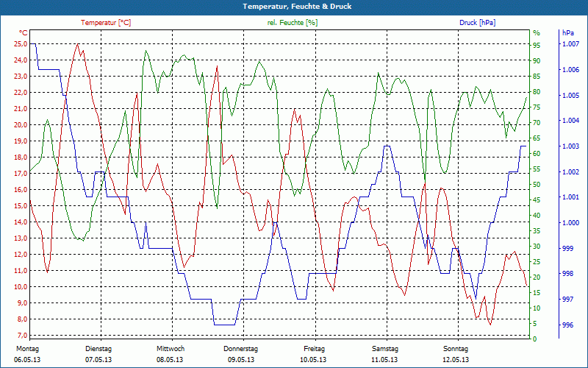Image resolution: width=588 pixels, height=368 pixels.
Task: Click the 'Freitag' day label
Action: [315, 349]
